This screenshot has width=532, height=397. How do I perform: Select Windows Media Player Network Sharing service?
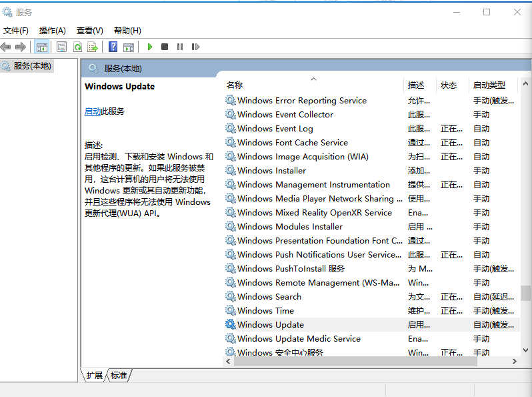point(371,198)
